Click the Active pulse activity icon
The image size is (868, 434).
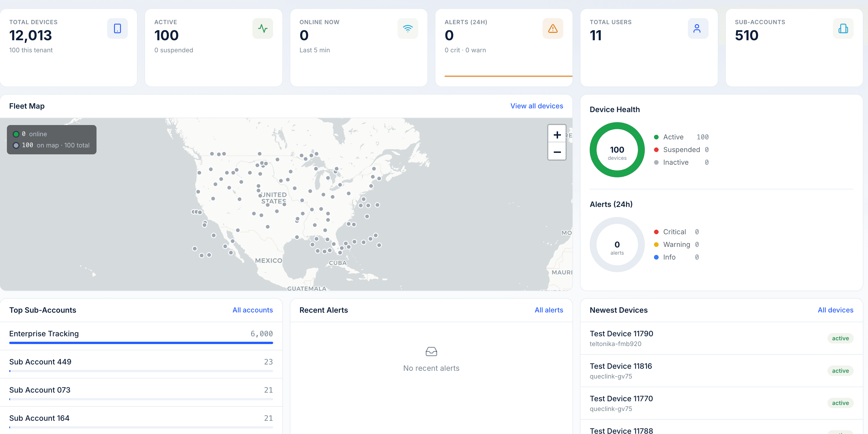pyautogui.click(x=263, y=29)
